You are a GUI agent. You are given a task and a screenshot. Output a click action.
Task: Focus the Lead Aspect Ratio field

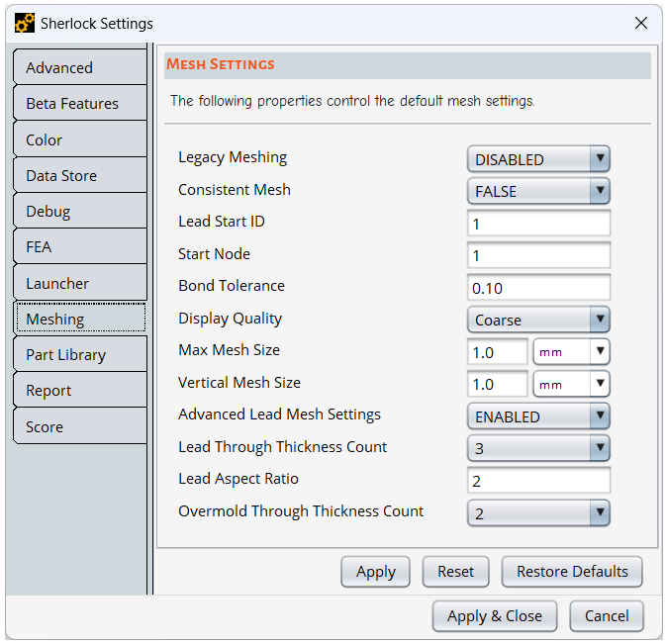(538, 481)
